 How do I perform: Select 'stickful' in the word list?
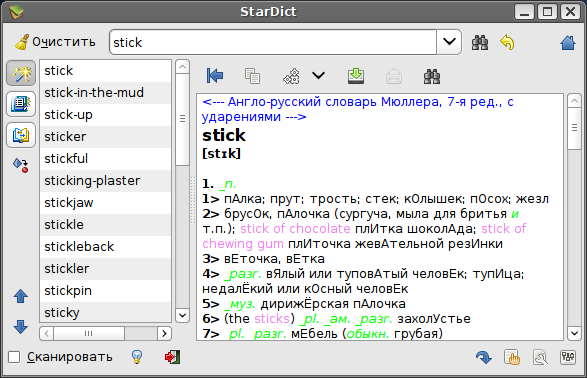tap(106, 159)
